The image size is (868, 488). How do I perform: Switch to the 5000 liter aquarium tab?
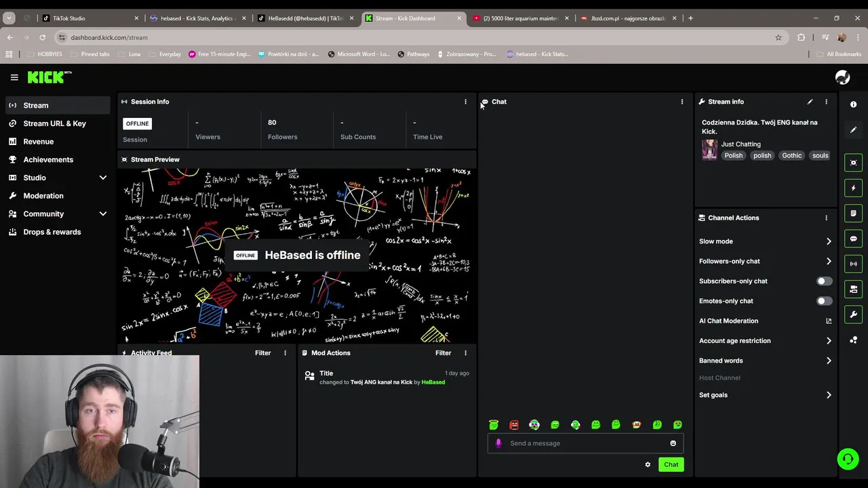tap(521, 18)
